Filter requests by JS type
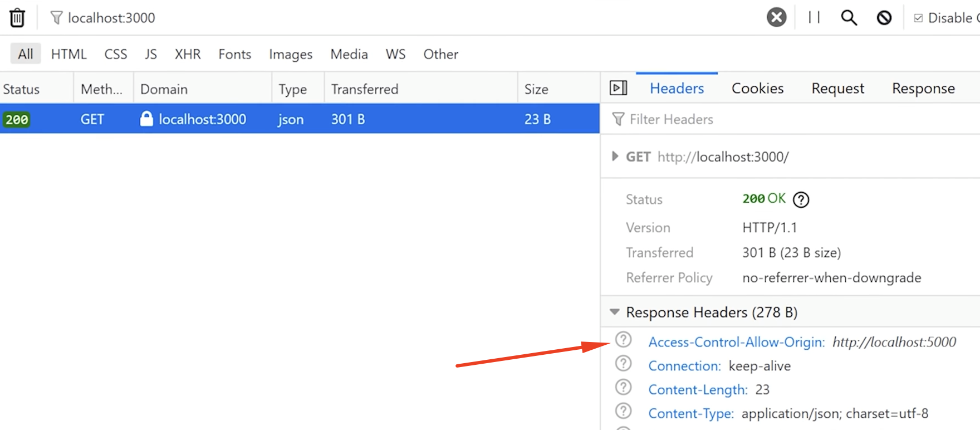 (x=150, y=54)
